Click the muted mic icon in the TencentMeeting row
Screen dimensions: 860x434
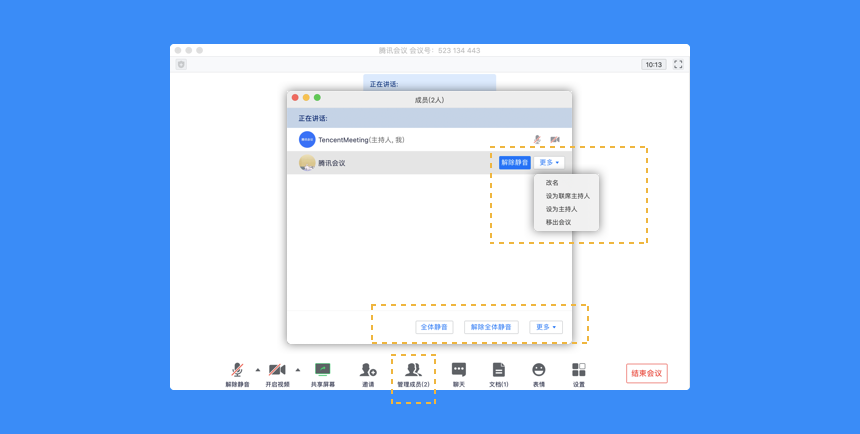click(x=537, y=139)
